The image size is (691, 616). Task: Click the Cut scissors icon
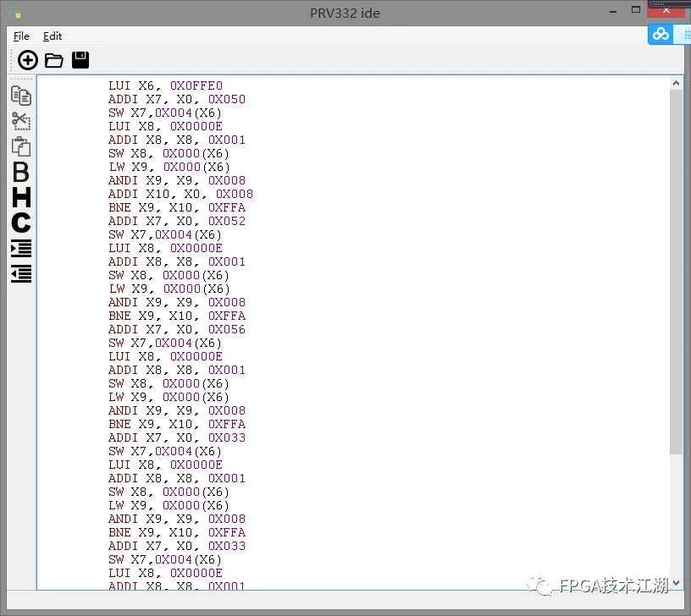[x=21, y=121]
